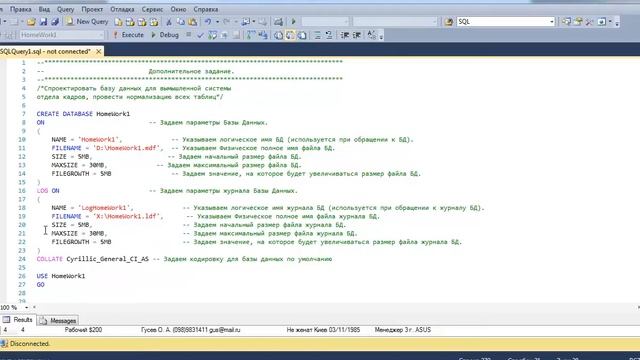This screenshot has width=640, height=360.
Task: Click the COLLATE Cyrillic_General_CI_AS line
Action: (184, 259)
